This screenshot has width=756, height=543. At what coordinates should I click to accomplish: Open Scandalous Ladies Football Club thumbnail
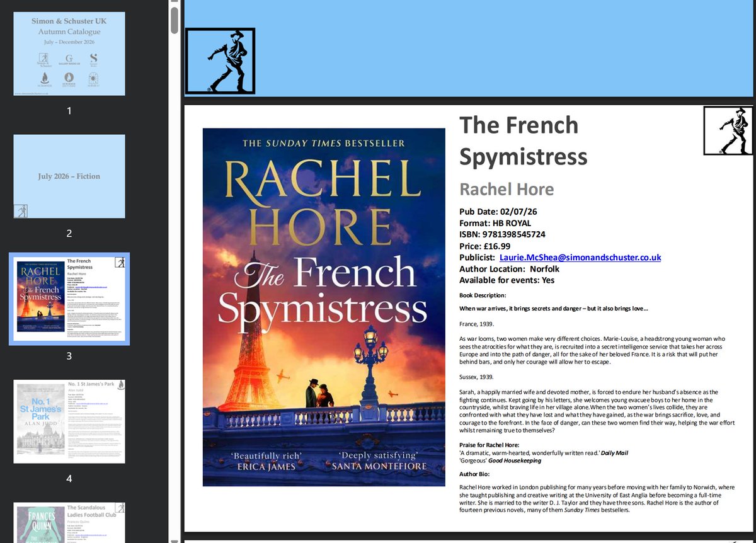pyautogui.click(x=69, y=522)
